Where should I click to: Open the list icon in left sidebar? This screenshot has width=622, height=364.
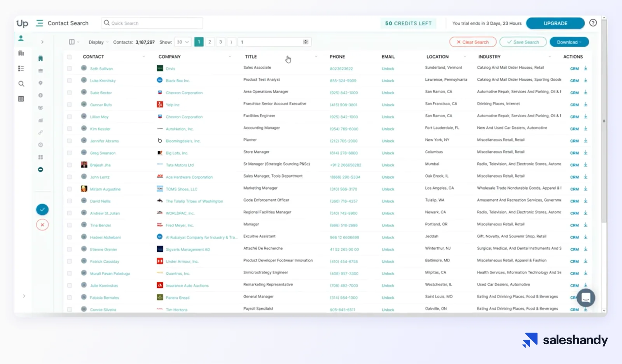(x=21, y=68)
